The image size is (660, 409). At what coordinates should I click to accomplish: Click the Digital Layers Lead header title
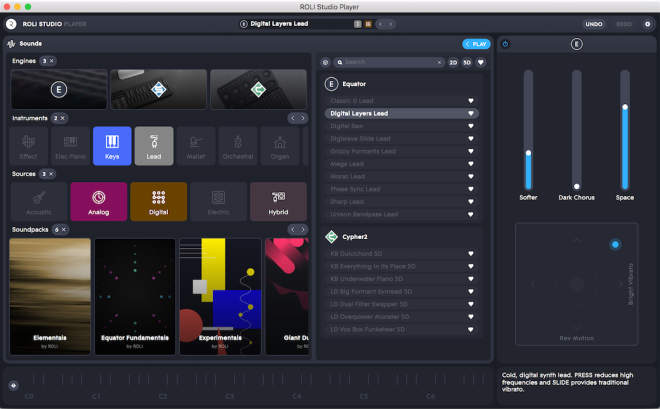pos(279,24)
